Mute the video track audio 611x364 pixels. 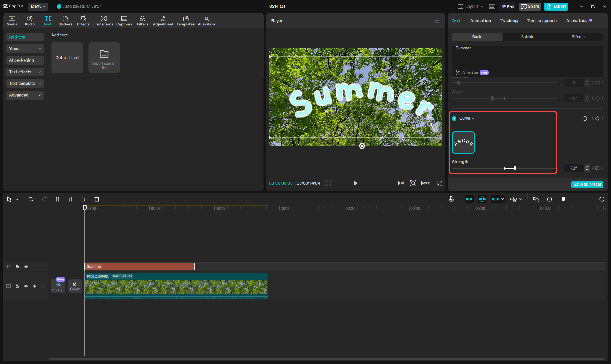34,286
